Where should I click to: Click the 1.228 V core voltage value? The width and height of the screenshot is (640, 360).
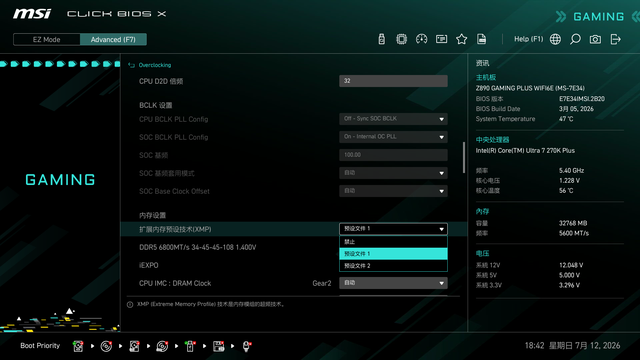point(569,181)
